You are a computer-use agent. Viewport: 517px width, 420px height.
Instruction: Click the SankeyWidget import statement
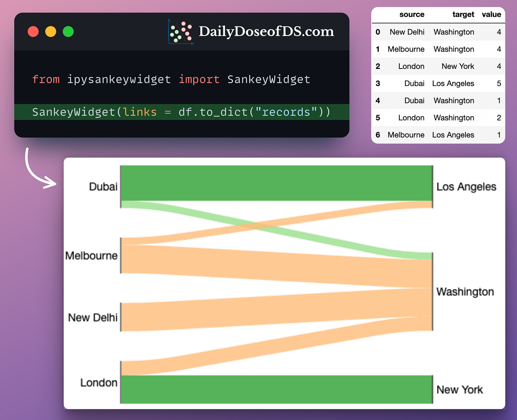(x=171, y=79)
